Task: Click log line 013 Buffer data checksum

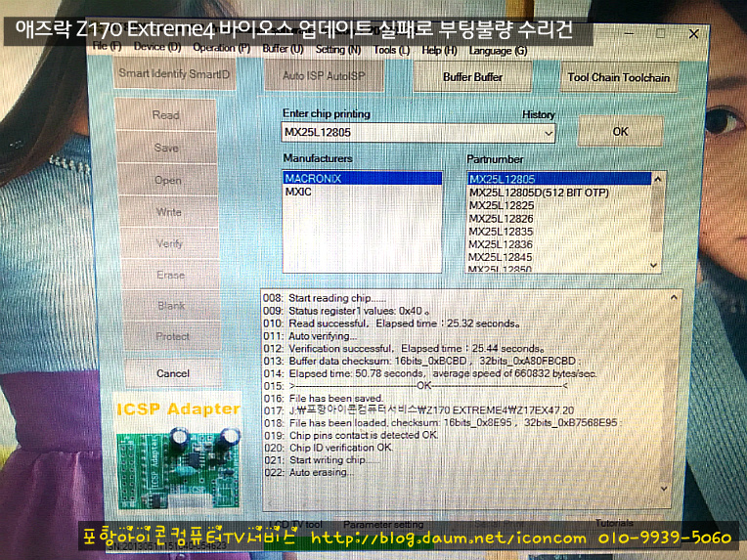Action: (422, 361)
